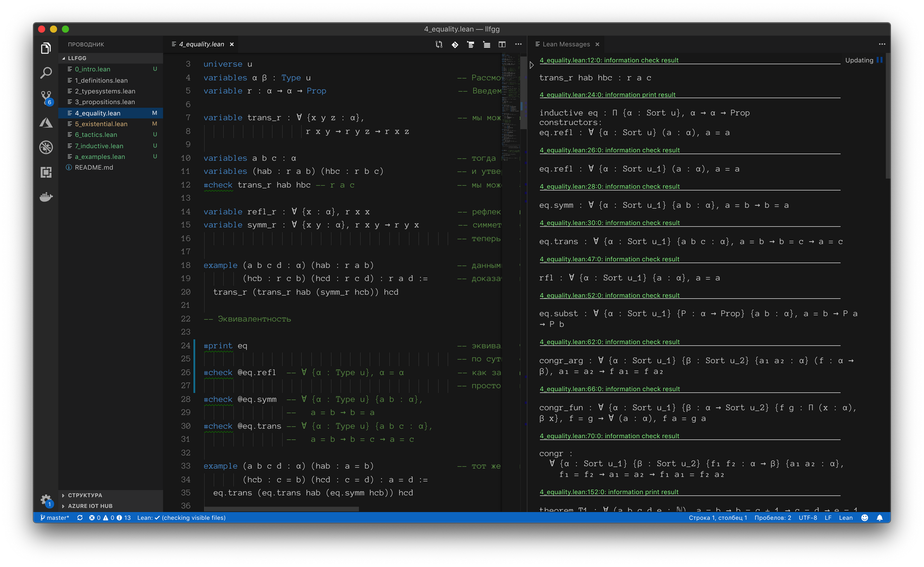Image resolution: width=924 pixels, height=567 pixels.
Task: Click the Lean messages list toolbar icon
Action: coord(486,44)
